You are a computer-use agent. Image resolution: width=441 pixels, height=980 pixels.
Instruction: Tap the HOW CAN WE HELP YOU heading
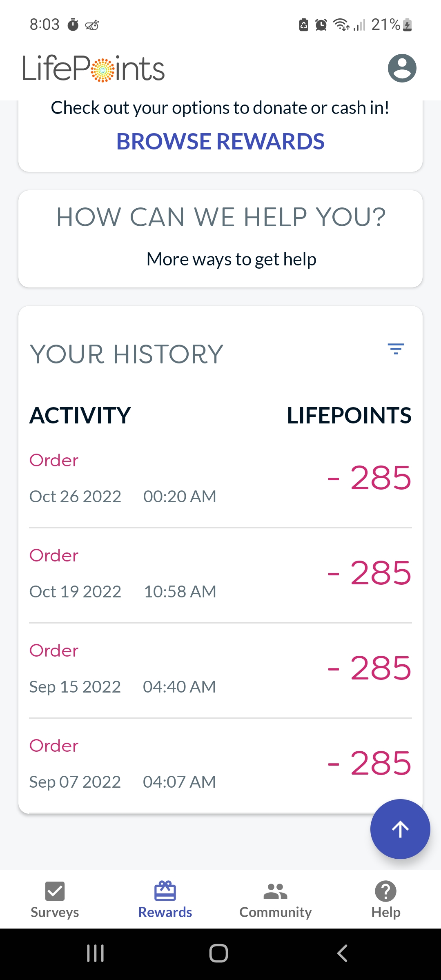point(221,217)
